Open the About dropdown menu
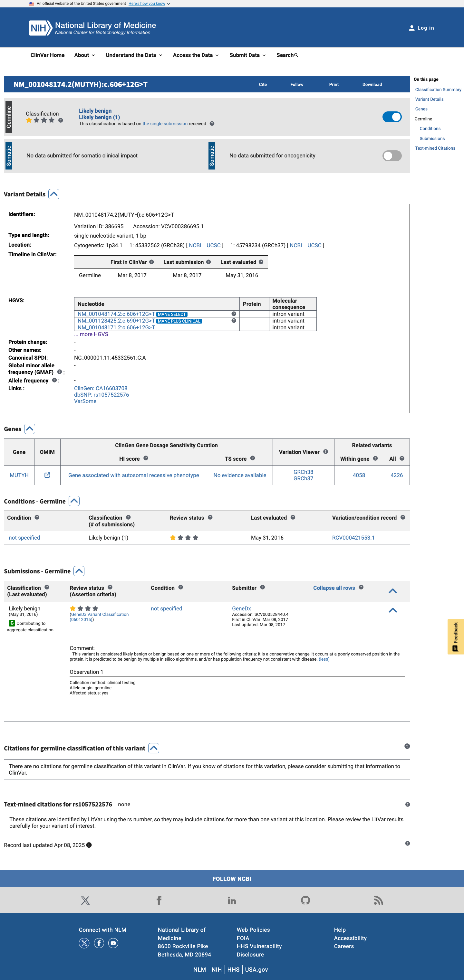Image resolution: width=464 pixels, height=980 pixels. pyautogui.click(x=84, y=55)
